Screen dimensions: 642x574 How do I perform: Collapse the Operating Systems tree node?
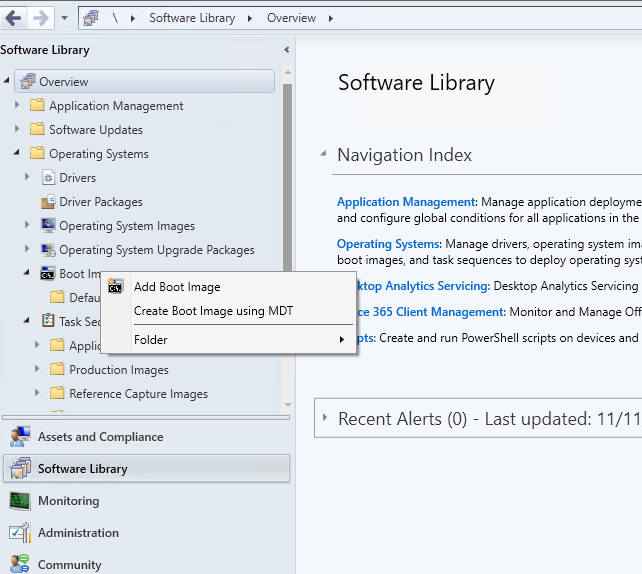point(17,154)
